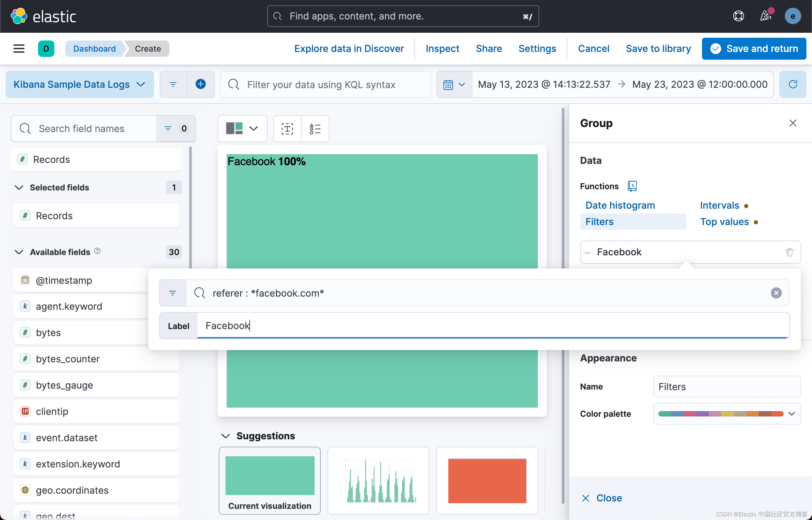Open field type filter in field search

[x=176, y=129]
